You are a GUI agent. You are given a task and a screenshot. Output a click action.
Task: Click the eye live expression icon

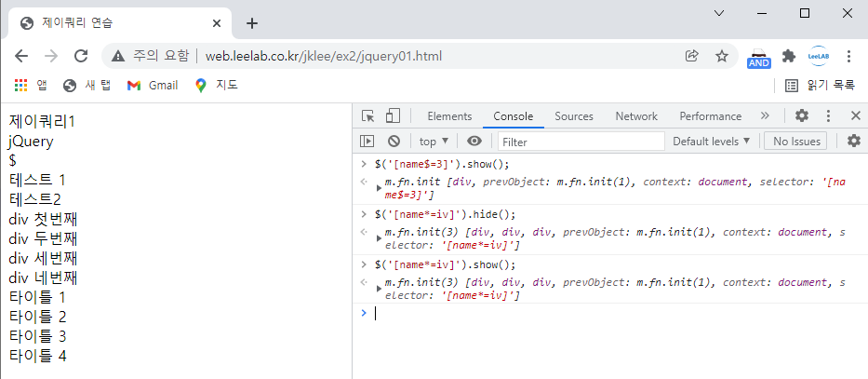[474, 142]
